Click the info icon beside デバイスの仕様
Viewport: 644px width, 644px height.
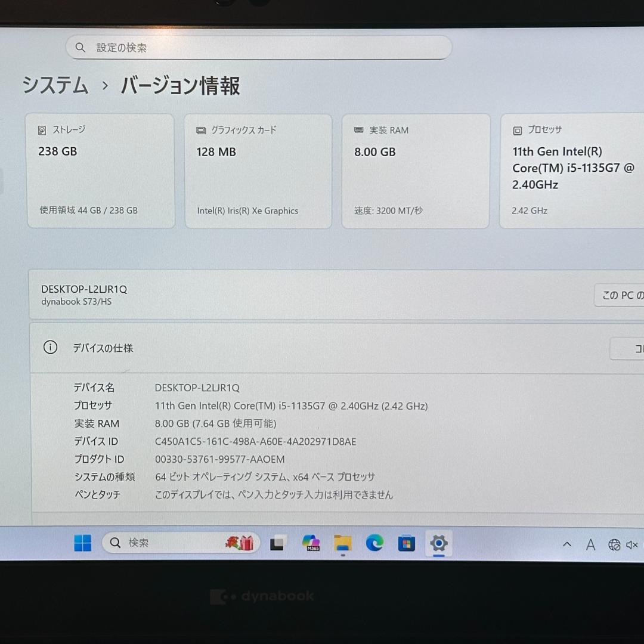pyautogui.click(x=50, y=347)
